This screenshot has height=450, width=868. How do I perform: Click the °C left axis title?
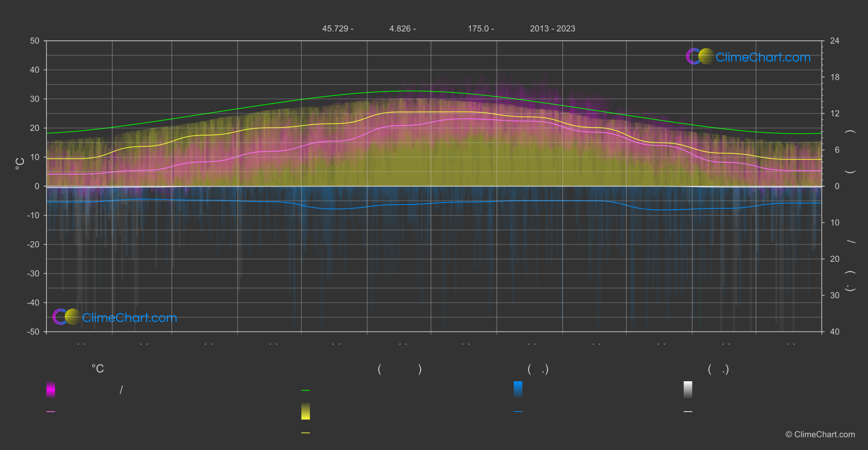(x=20, y=164)
